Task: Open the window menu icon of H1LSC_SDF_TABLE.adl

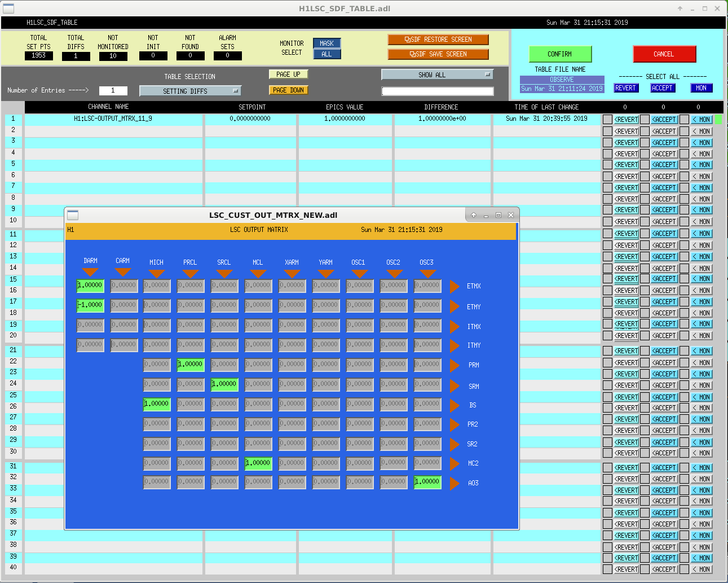Action: [x=8, y=8]
